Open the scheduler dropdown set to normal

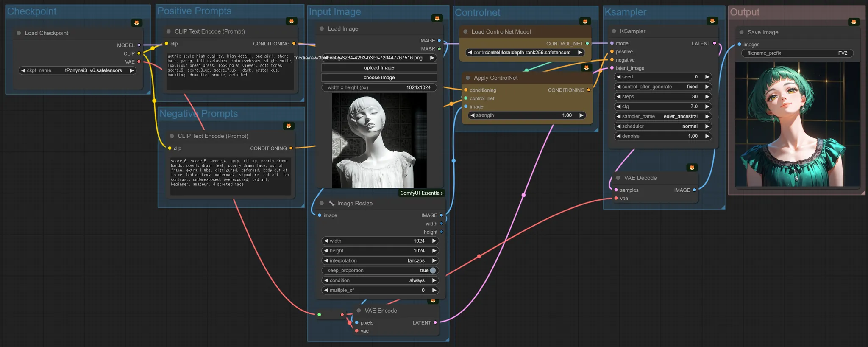pyautogui.click(x=662, y=126)
